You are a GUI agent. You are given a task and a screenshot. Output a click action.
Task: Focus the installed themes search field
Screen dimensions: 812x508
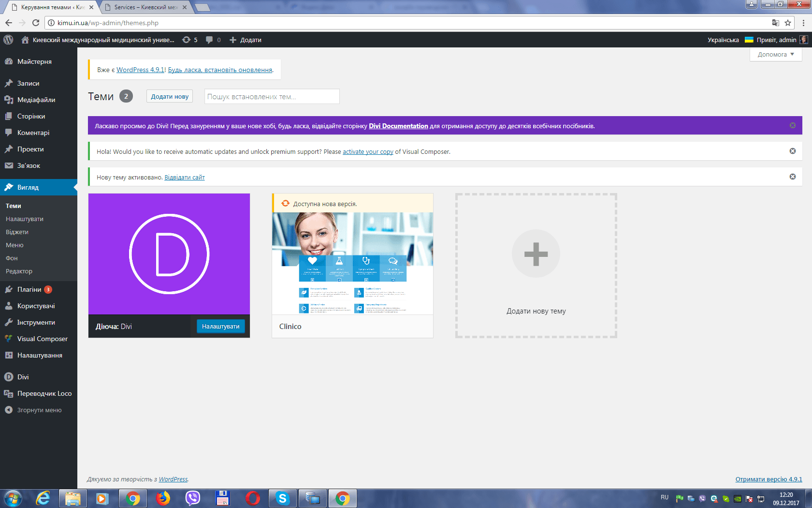click(272, 96)
